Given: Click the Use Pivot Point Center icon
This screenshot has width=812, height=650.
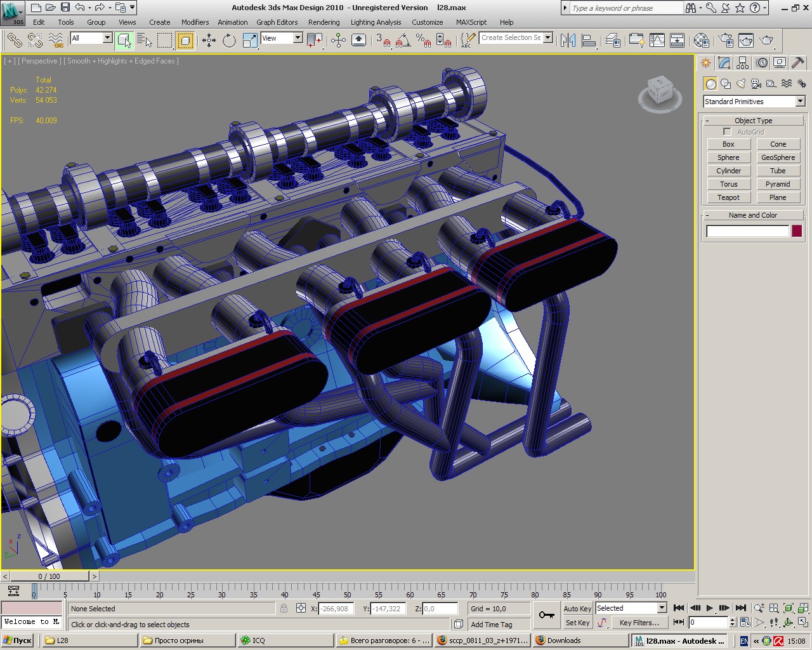Looking at the screenshot, I should point(315,41).
